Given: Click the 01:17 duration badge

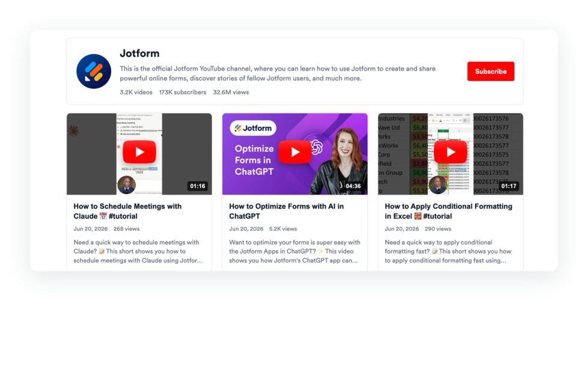Looking at the screenshot, I should point(509,186).
